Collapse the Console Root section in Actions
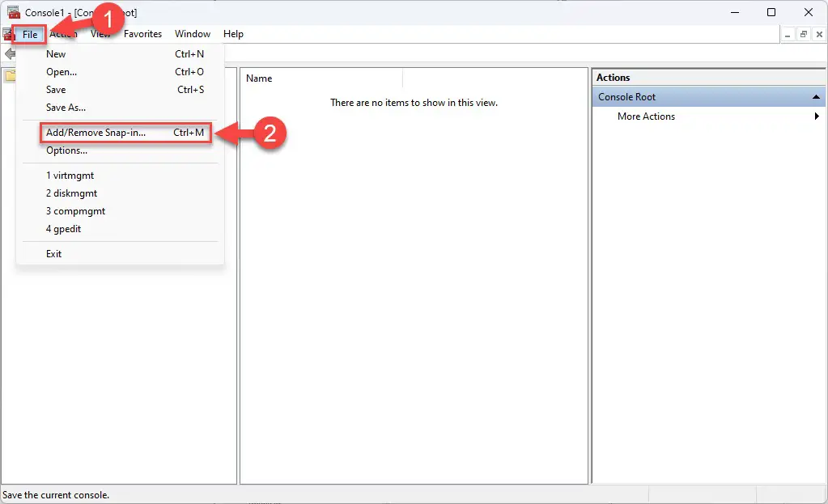Screen dimensions: 828x504 [817, 97]
